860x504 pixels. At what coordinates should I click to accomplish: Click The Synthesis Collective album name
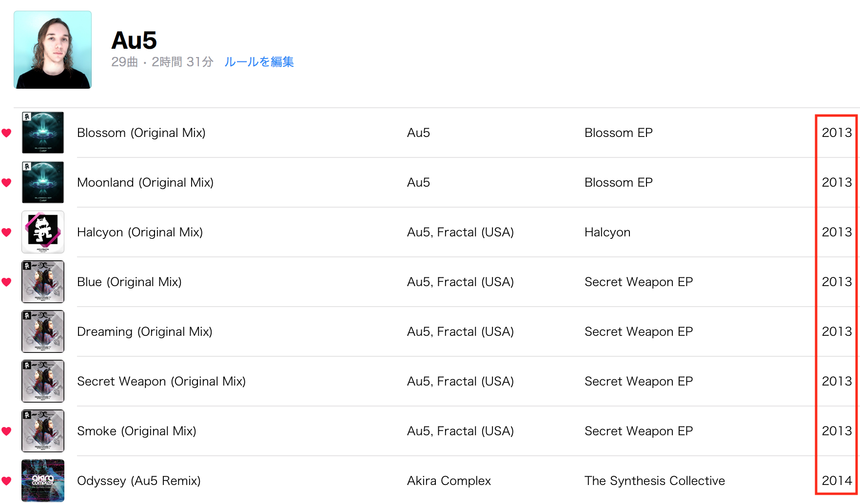tap(654, 481)
